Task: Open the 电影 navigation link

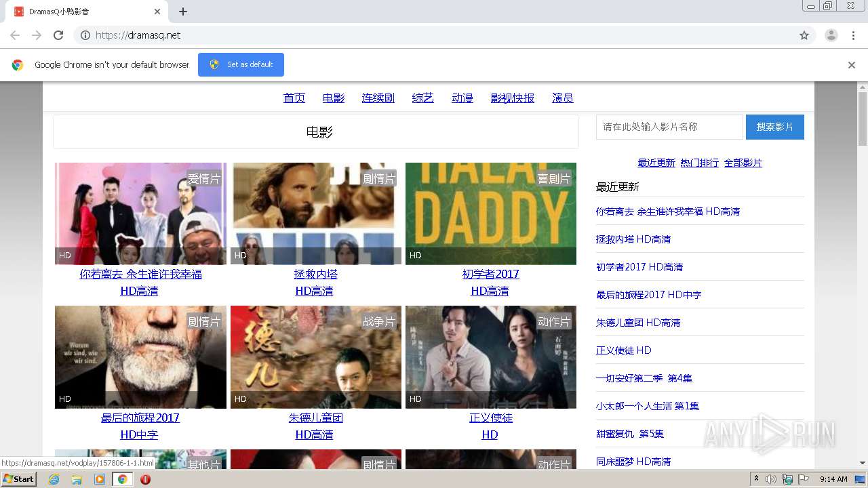Action: tap(334, 98)
